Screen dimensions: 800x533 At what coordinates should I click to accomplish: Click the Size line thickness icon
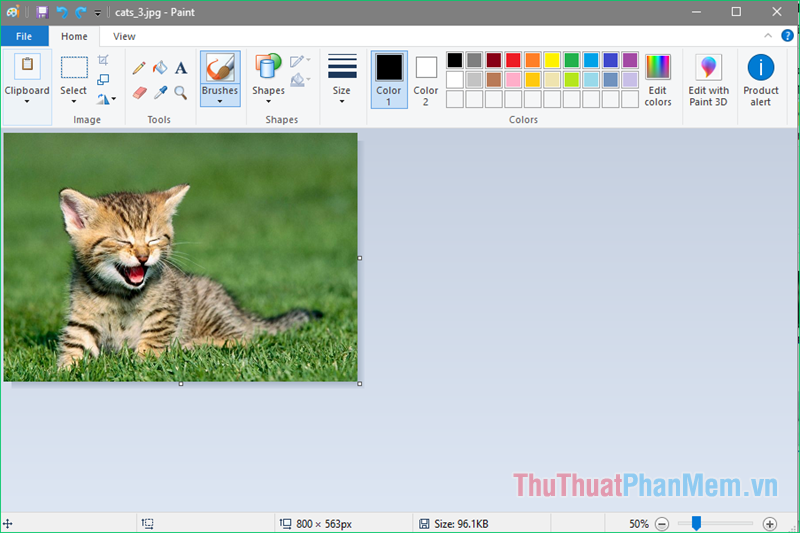point(342,66)
